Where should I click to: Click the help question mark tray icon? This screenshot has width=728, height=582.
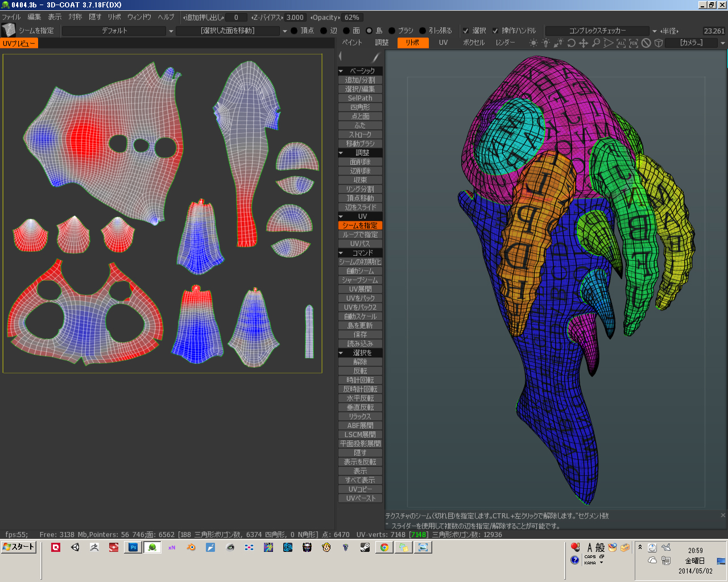tap(574, 560)
